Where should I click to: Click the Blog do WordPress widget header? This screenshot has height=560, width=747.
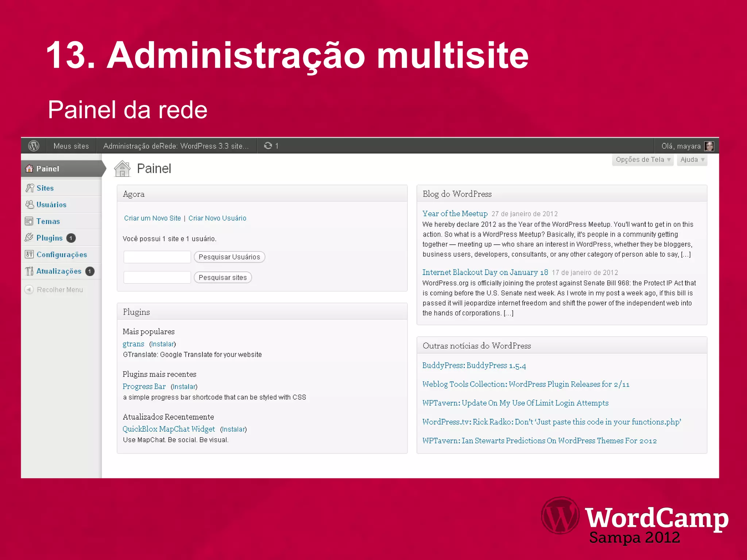[x=562, y=194]
